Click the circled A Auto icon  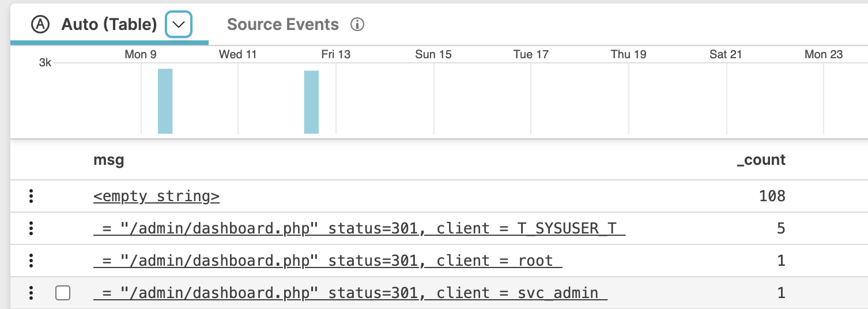pos(40,25)
